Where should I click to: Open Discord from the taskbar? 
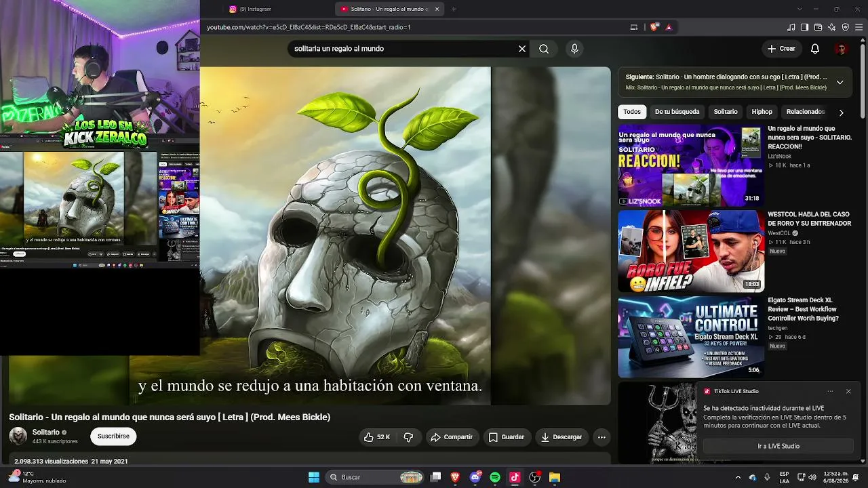[475, 477]
